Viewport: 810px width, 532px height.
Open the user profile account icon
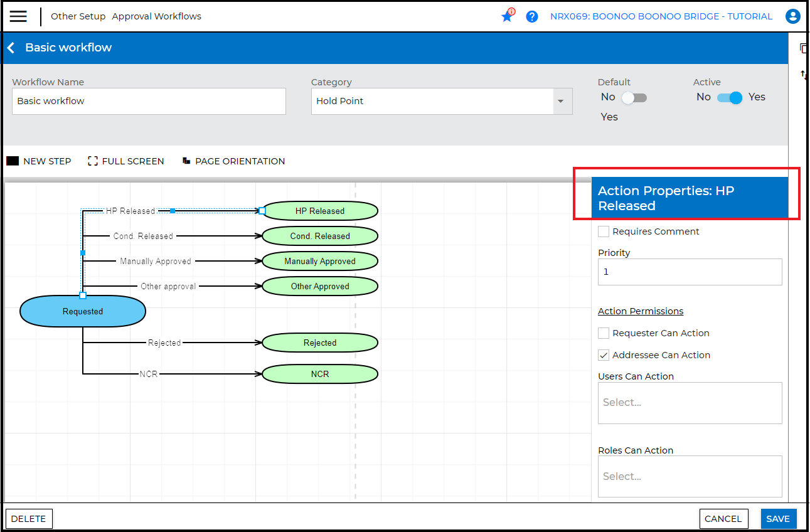click(793, 16)
